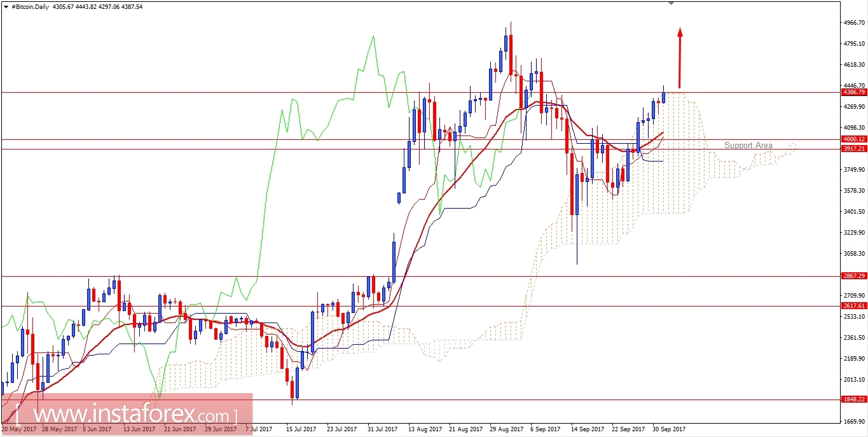The image size is (868, 437).
Task: Click the red price label 2867.29
Action: [x=853, y=276]
